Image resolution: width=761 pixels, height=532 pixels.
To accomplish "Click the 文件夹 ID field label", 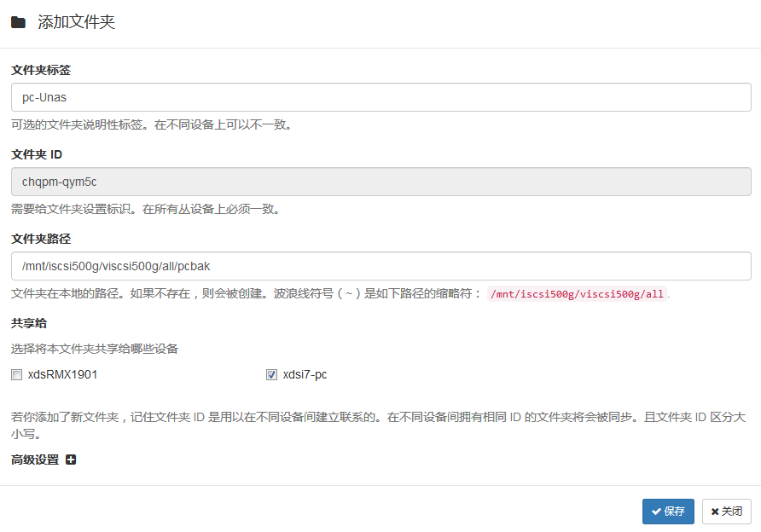I will [x=36, y=154].
